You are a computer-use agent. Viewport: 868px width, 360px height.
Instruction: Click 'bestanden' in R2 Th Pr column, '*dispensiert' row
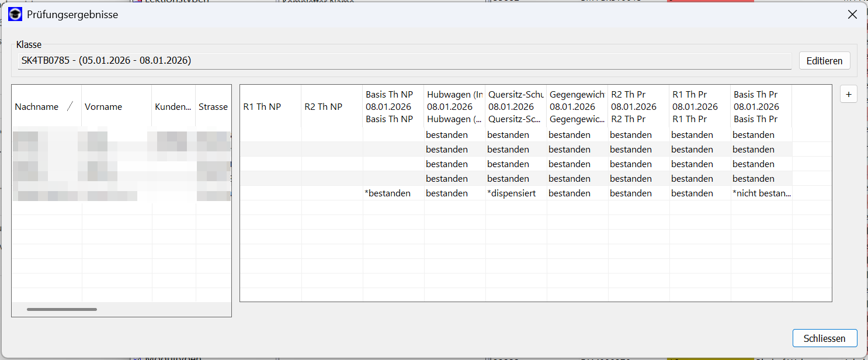pos(638,193)
